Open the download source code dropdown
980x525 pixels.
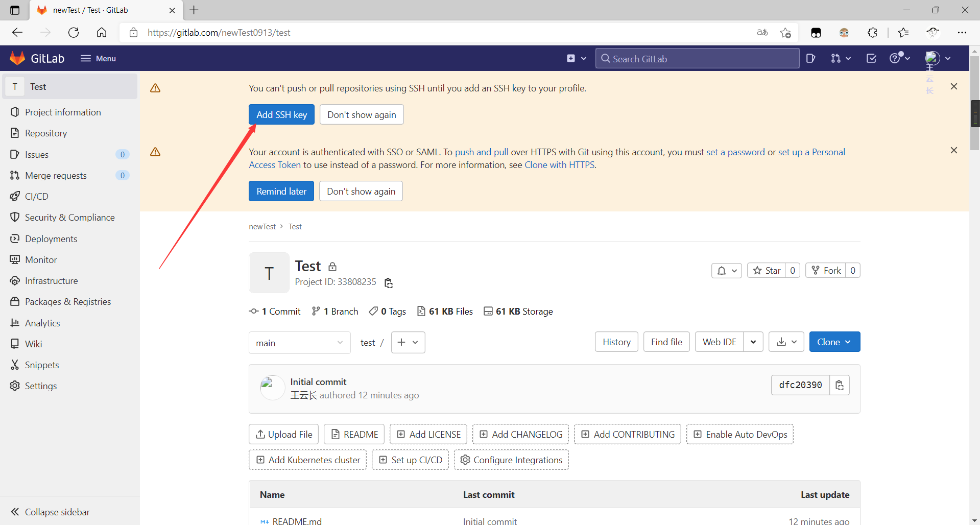pos(786,342)
